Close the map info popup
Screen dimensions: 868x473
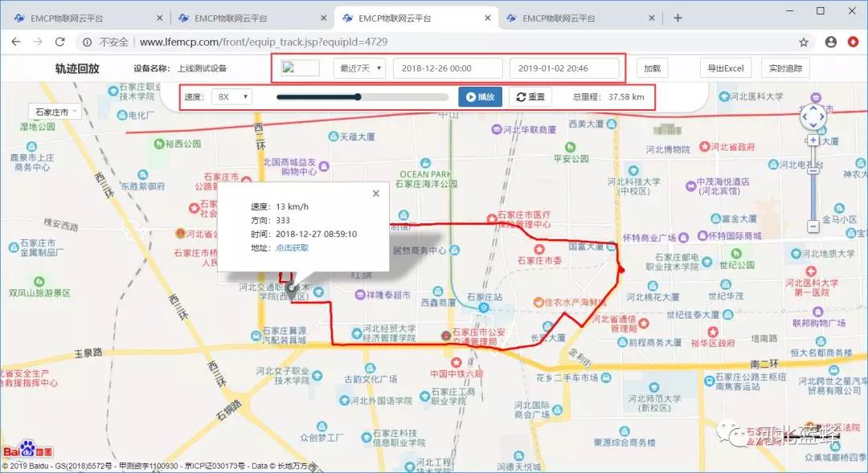coord(376,194)
